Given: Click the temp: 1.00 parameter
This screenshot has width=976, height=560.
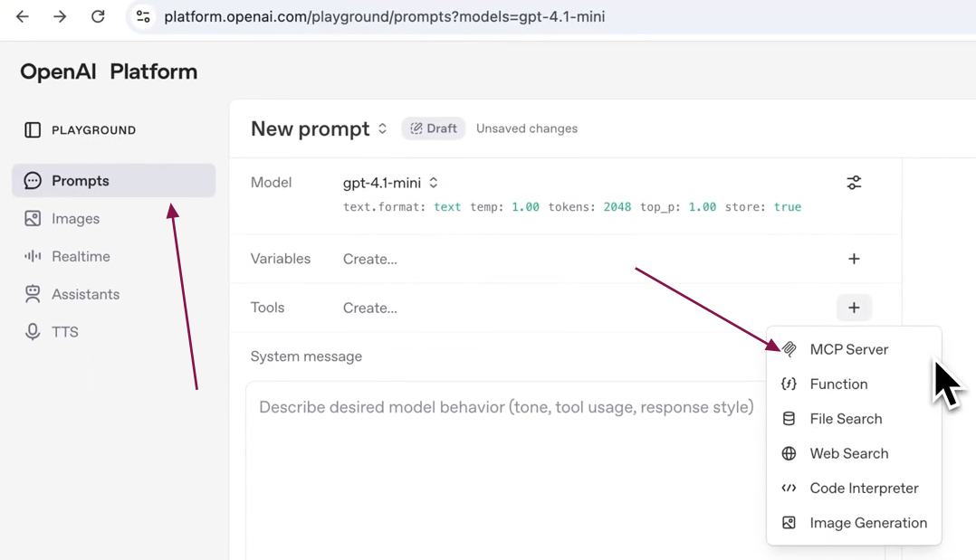Looking at the screenshot, I should coord(505,207).
